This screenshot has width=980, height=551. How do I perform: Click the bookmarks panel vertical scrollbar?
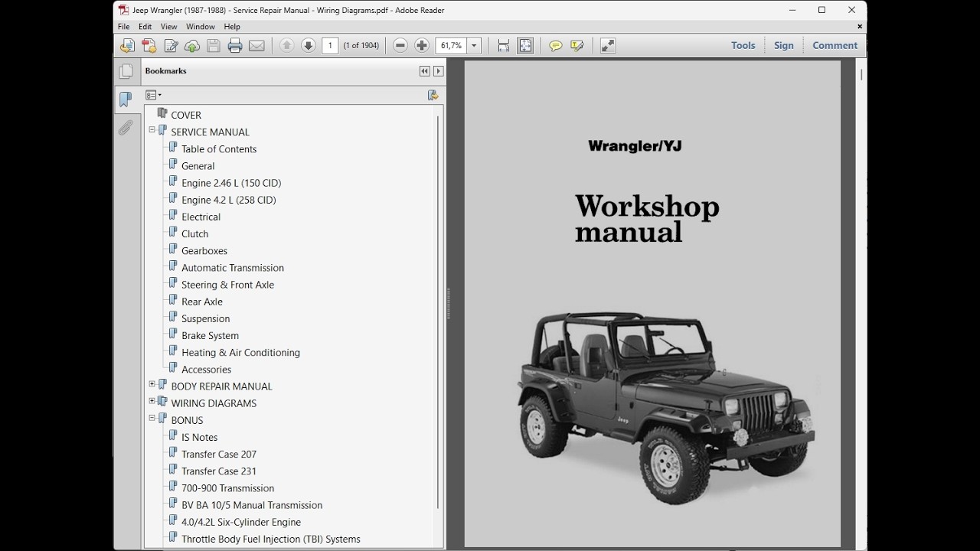tap(438, 311)
